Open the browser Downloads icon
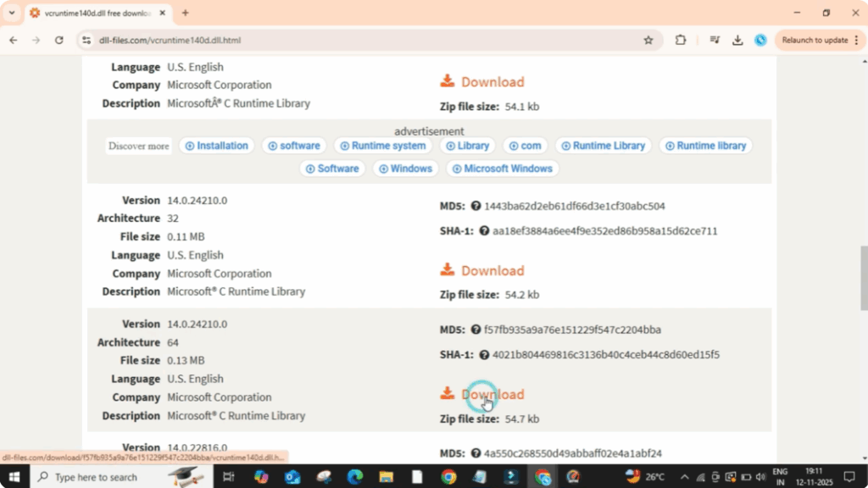The image size is (868, 488). (737, 40)
